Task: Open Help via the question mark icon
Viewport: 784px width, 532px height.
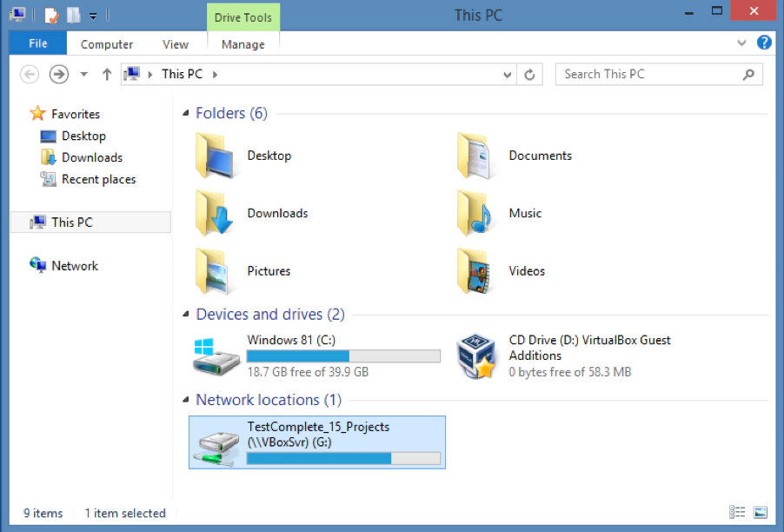Action: coord(764,43)
